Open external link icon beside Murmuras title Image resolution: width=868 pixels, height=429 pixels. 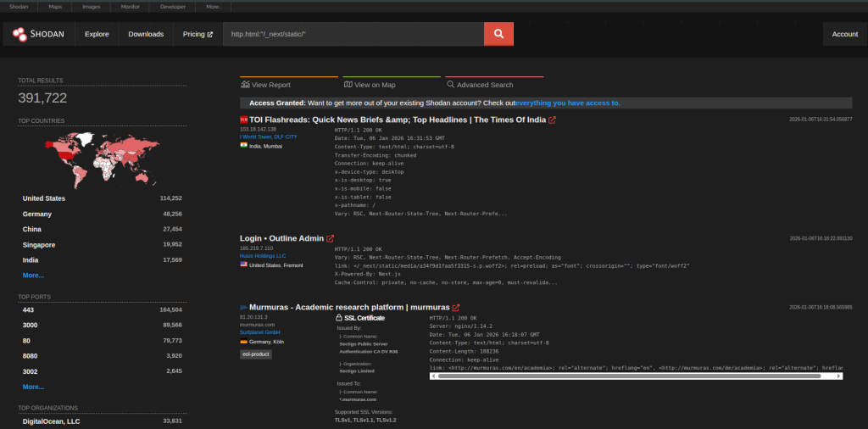pos(456,308)
